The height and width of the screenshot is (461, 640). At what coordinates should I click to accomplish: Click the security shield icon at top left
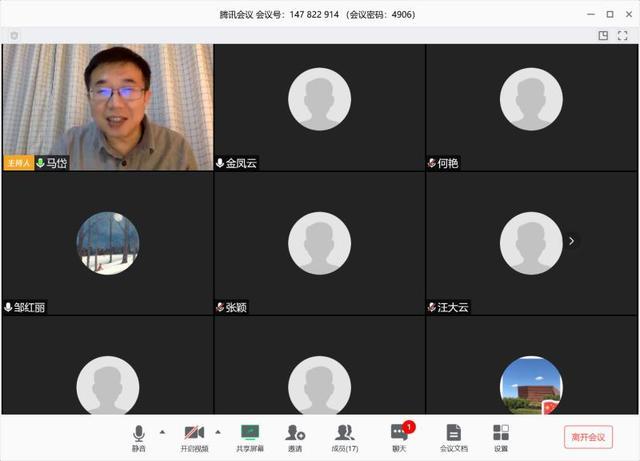point(14,35)
